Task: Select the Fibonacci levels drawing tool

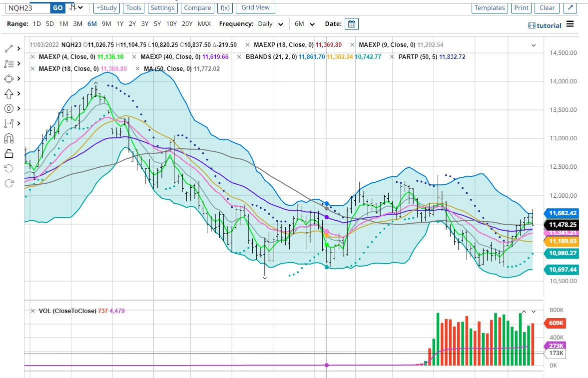Action: click(x=8, y=64)
